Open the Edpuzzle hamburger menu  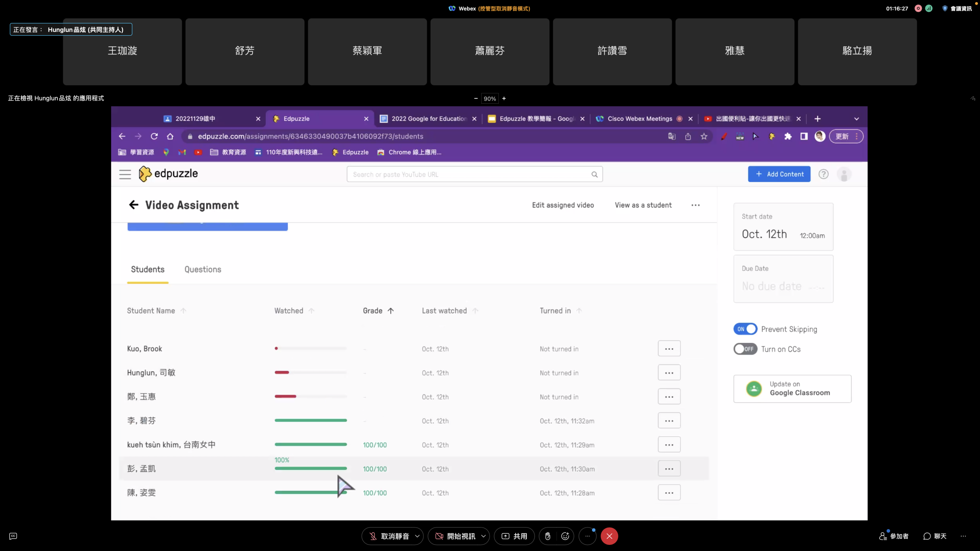[125, 174]
